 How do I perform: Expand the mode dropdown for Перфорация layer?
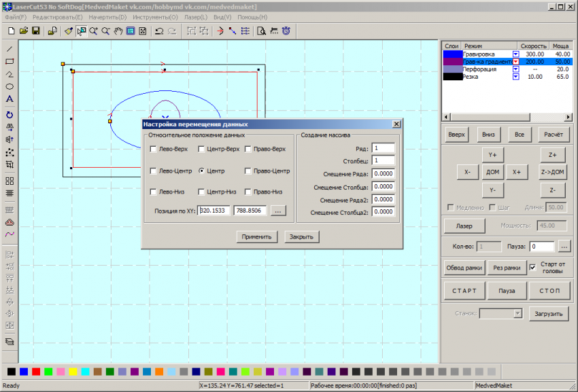[515, 69]
